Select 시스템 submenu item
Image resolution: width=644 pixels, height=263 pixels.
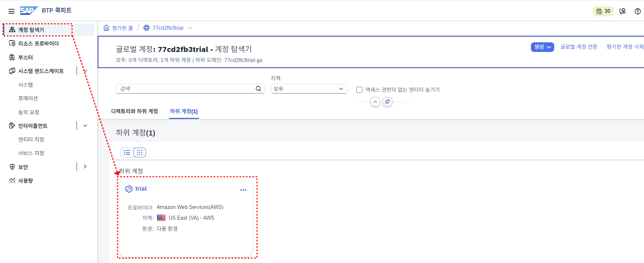(x=26, y=85)
